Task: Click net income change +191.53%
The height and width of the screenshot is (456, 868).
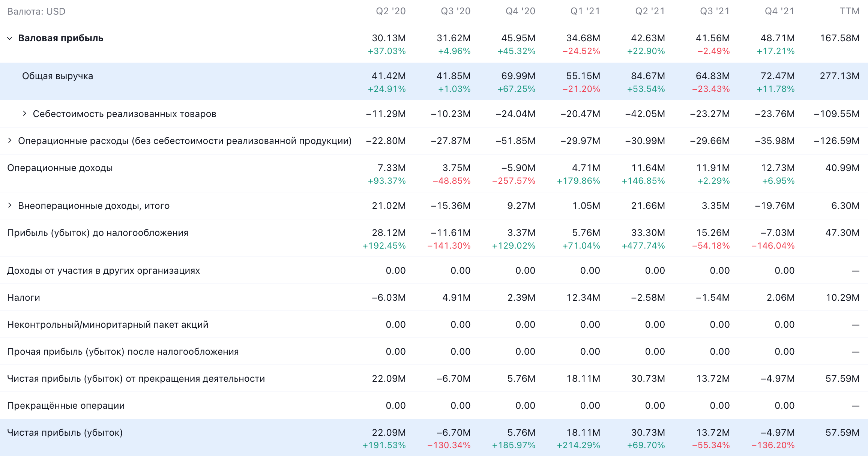Action: point(384,445)
